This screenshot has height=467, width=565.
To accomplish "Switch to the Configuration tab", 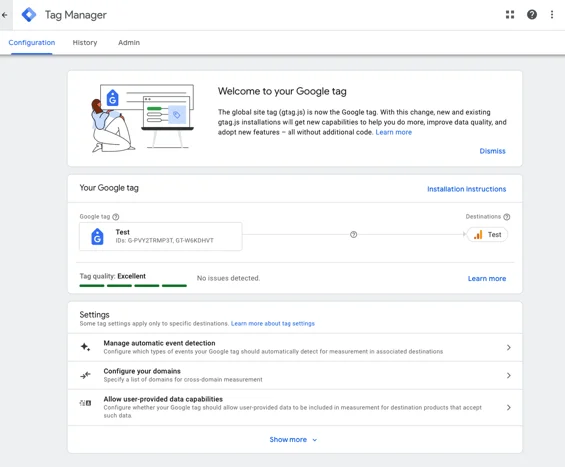I will [x=32, y=43].
